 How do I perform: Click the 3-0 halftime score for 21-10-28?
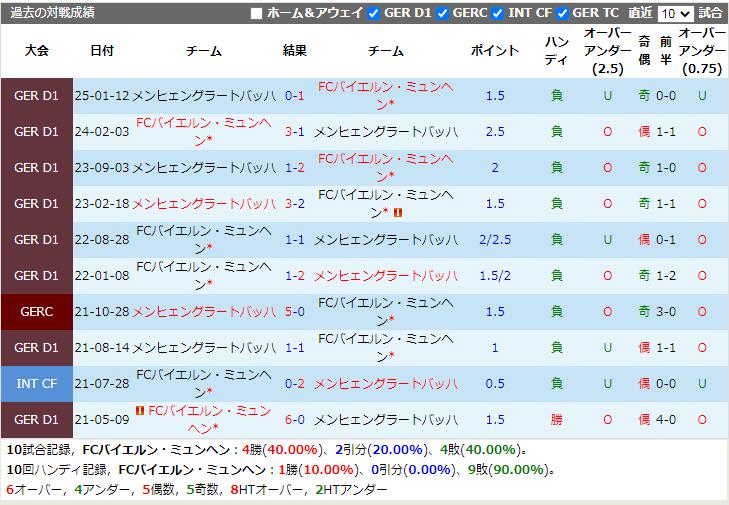(x=666, y=312)
